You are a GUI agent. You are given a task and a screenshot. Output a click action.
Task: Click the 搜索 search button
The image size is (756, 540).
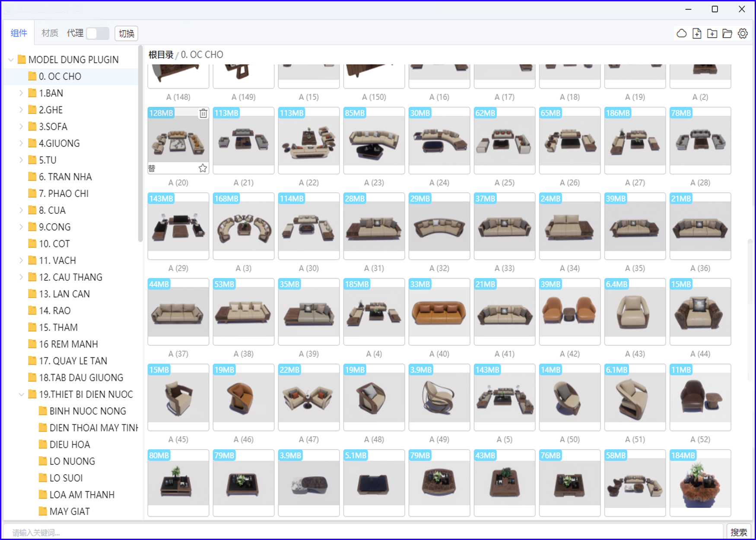(738, 532)
